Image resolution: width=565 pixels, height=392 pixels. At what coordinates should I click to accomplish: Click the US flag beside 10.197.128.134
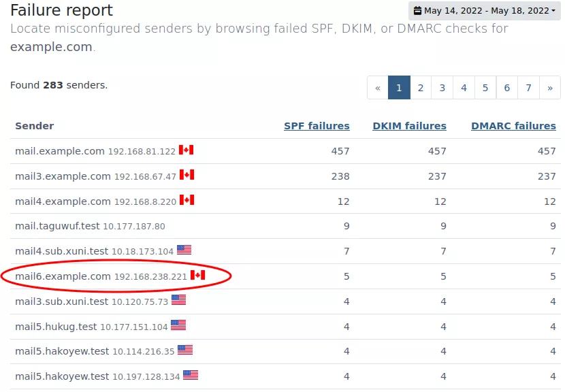pos(191,375)
